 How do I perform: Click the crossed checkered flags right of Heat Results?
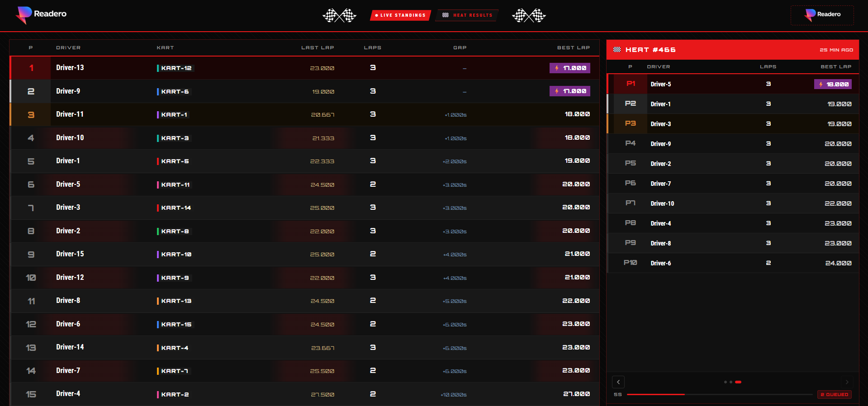tap(529, 15)
